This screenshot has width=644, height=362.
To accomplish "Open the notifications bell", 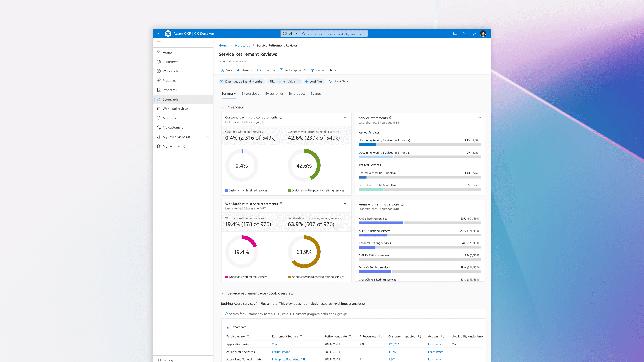I will (455, 34).
